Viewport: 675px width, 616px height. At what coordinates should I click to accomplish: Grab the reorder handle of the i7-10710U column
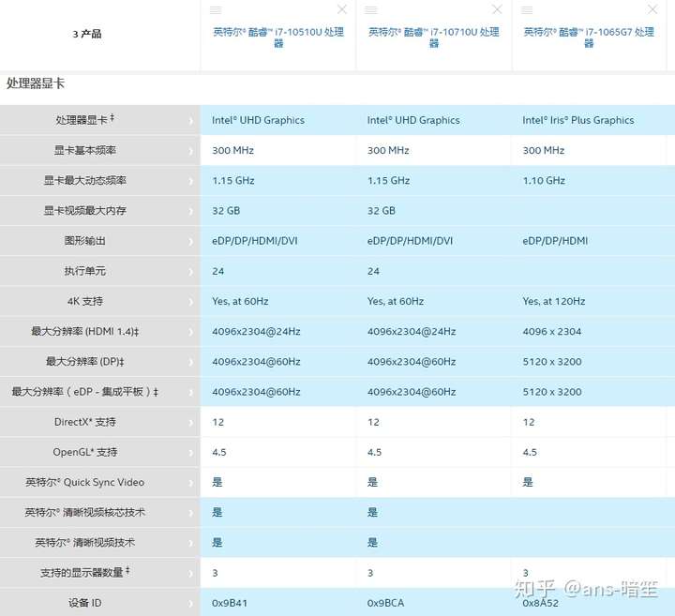(x=370, y=10)
